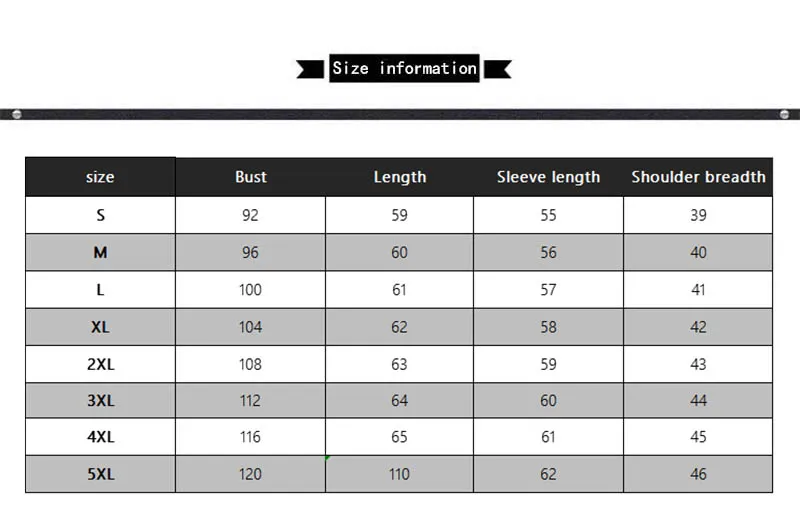Screen dimensions: 800x520
Task: Select shoulder breadth value 46
Action: (x=698, y=474)
